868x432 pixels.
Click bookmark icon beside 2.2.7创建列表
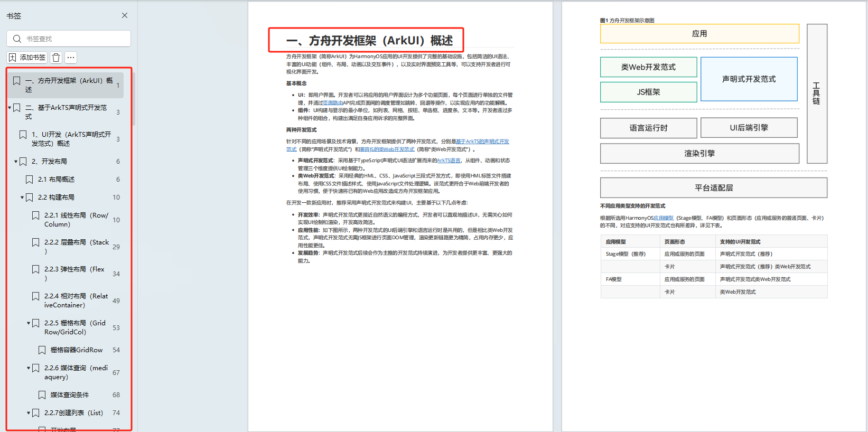(36, 413)
